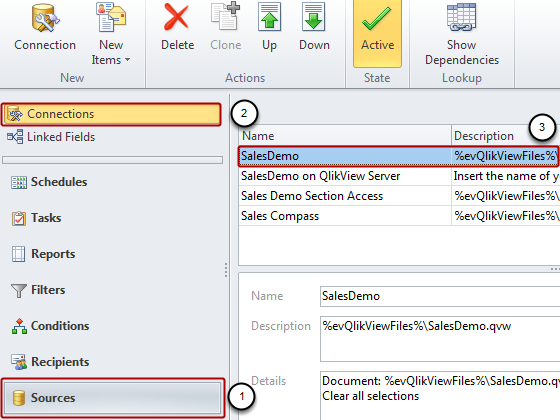
Task: Click the Linked Fields icon
Action: (x=15, y=137)
